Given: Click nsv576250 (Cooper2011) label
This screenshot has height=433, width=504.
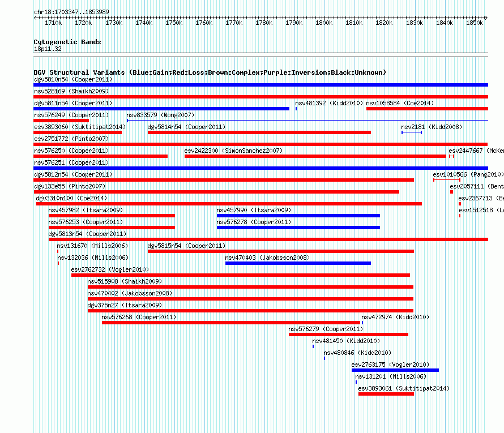Looking at the screenshot, I should click(x=71, y=151).
